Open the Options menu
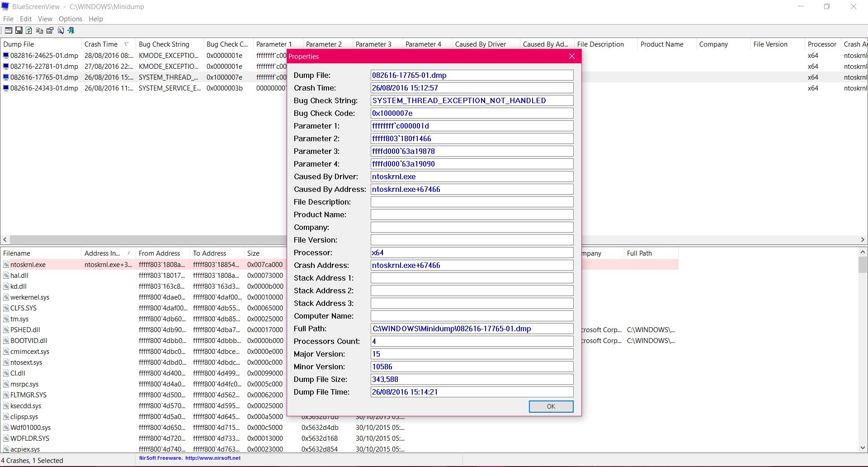 tap(70, 19)
